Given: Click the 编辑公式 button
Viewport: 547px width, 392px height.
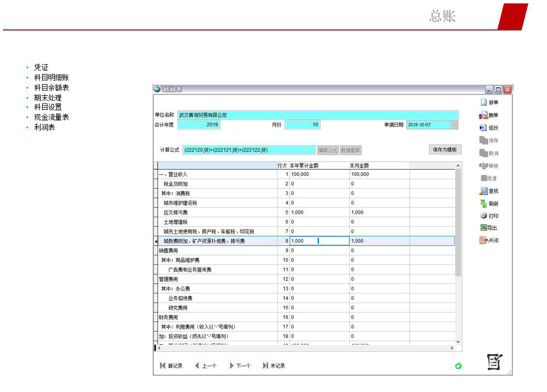Looking at the screenshot, I should (327, 150).
